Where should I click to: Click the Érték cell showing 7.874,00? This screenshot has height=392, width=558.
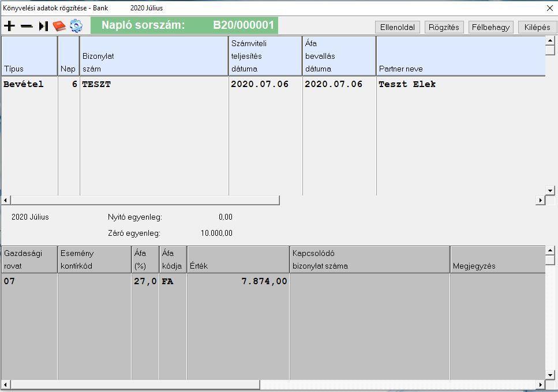click(238, 281)
